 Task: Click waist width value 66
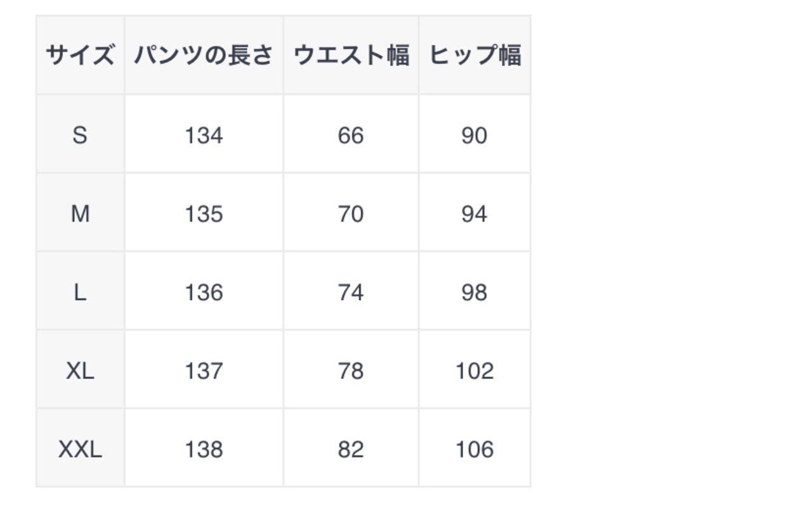[351, 135]
